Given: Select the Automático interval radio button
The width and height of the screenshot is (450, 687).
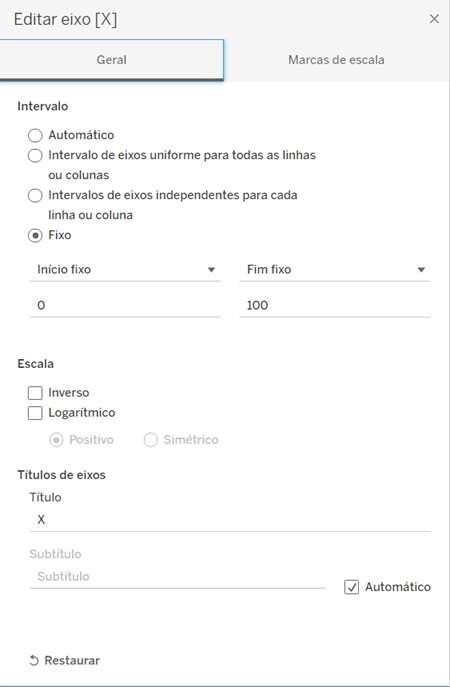Looking at the screenshot, I should tap(35, 135).
